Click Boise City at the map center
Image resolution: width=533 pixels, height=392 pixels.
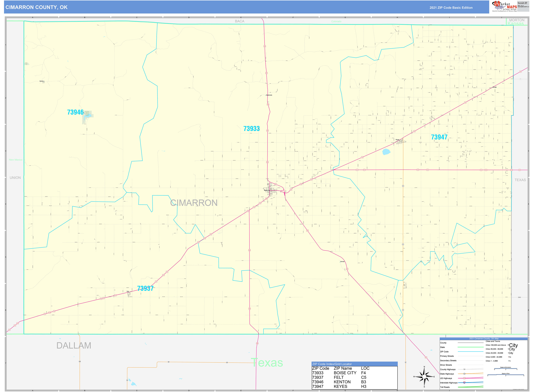pos(267,190)
